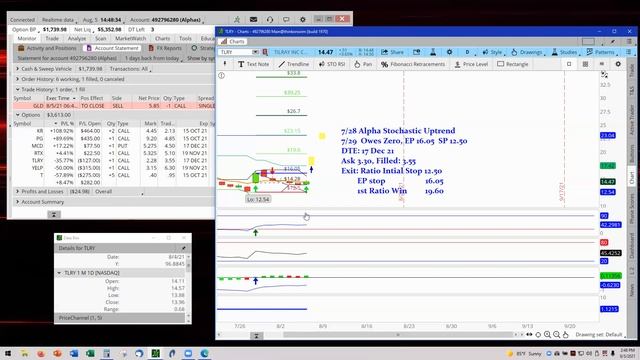Change the '1 days back from today' range

point(153,58)
